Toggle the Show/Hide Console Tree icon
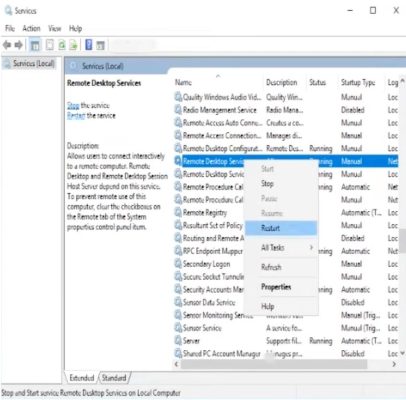 35,45
